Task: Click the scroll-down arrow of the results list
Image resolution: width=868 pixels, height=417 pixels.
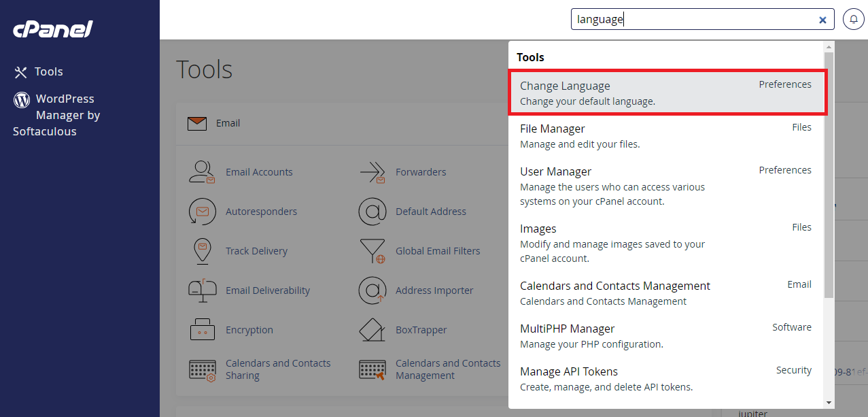Action: click(829, 403)
